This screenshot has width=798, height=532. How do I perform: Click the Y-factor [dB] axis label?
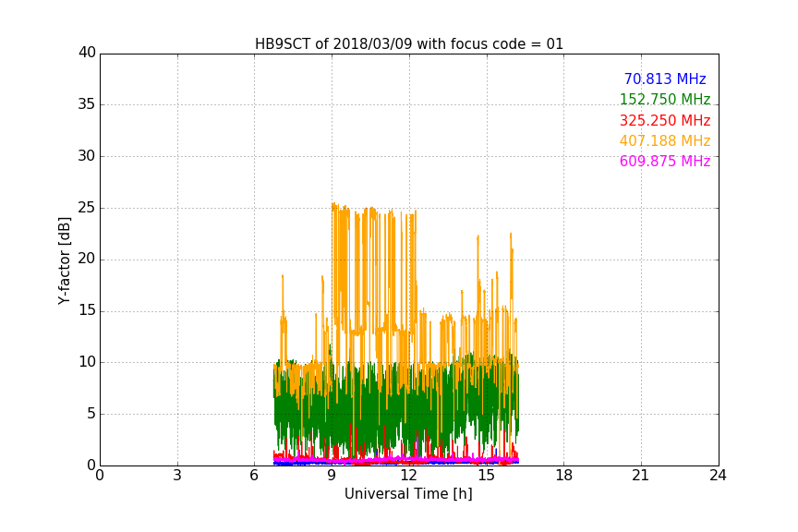[x=65, y=260]
